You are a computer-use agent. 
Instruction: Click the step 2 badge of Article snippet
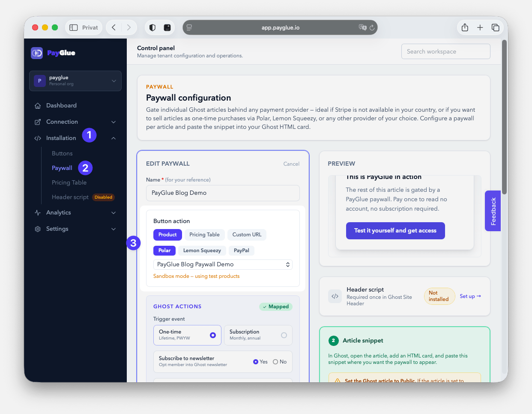(x=333, y=341)
